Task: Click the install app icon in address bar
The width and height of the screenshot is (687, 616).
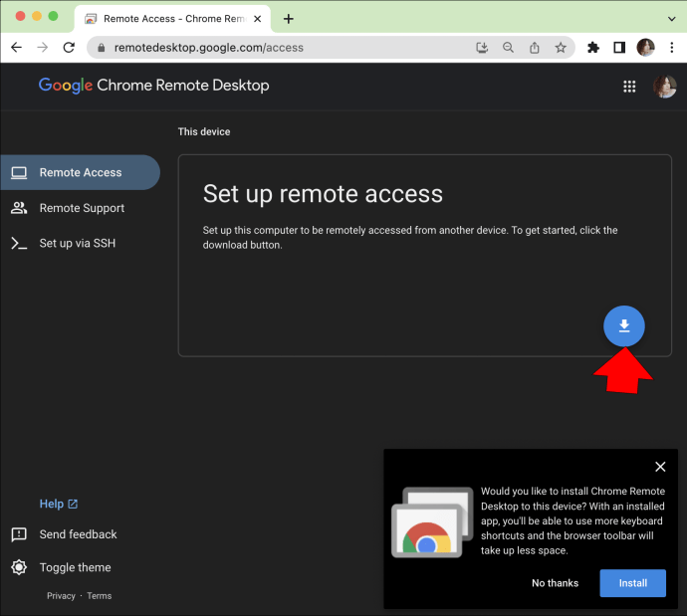Action: point(482,48)
